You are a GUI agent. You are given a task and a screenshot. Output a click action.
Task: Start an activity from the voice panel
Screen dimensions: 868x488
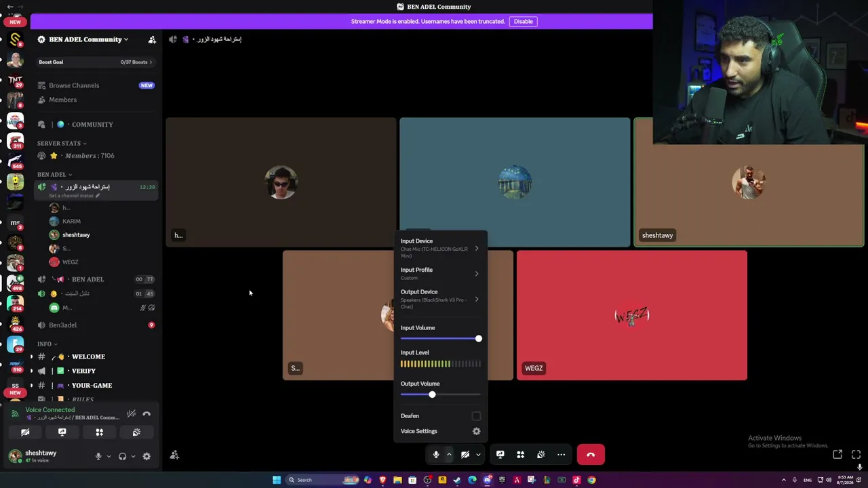99,432
